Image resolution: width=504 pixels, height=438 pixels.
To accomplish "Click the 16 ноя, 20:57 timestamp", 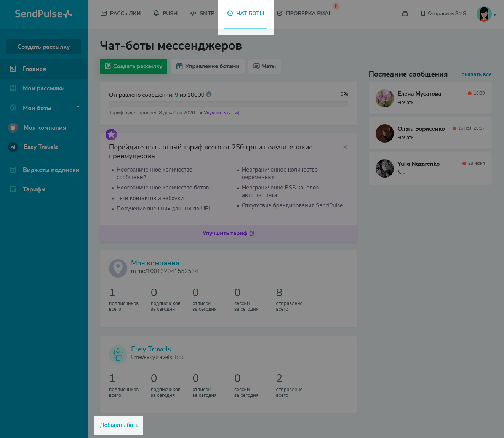I will click(x=471, y=128).
